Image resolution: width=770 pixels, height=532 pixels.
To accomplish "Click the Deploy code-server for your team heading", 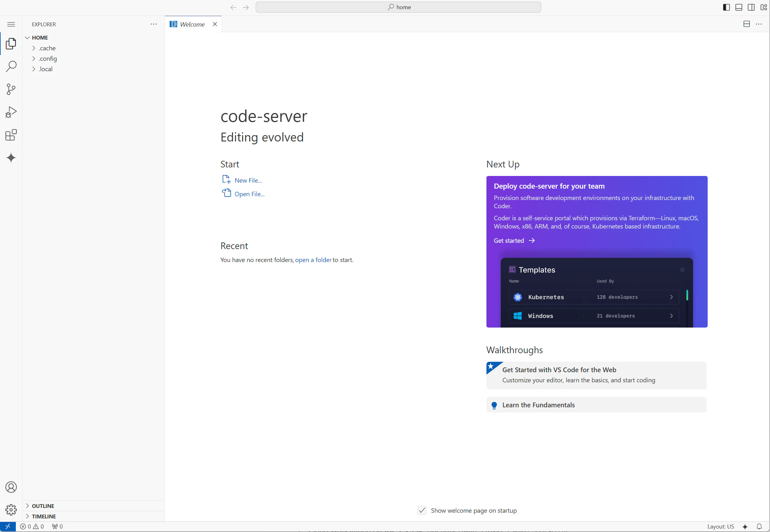I will tap(549, 186).
